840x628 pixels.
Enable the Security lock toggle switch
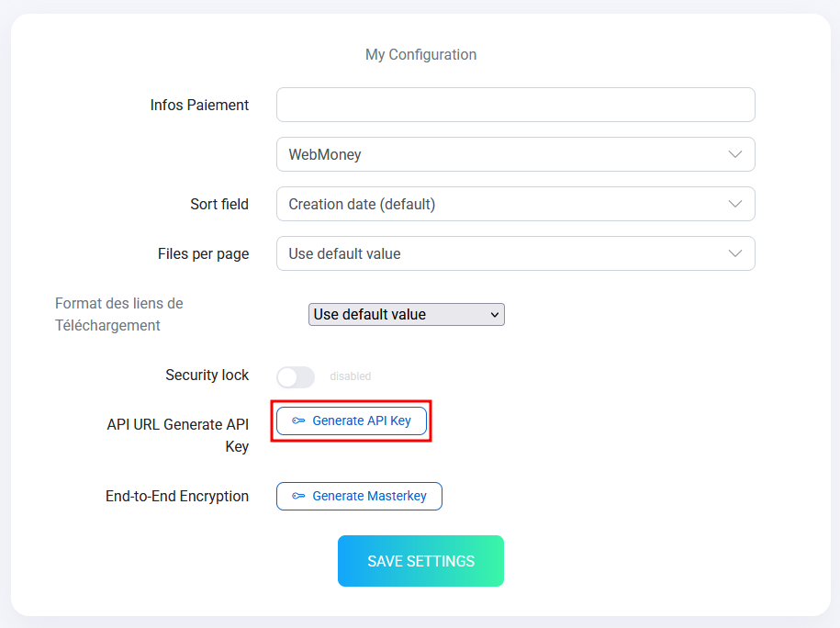coord(296,377)
